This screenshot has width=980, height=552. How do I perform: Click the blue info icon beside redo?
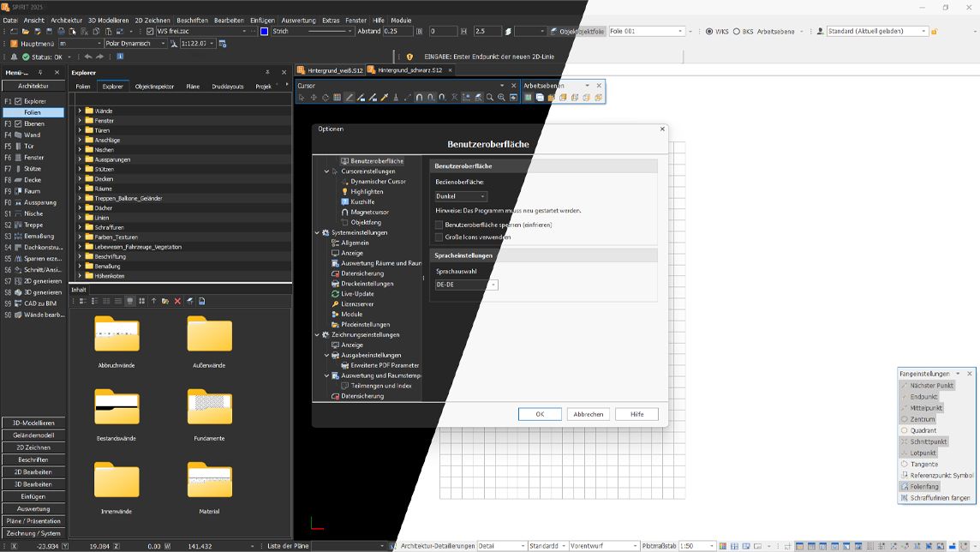120,57
